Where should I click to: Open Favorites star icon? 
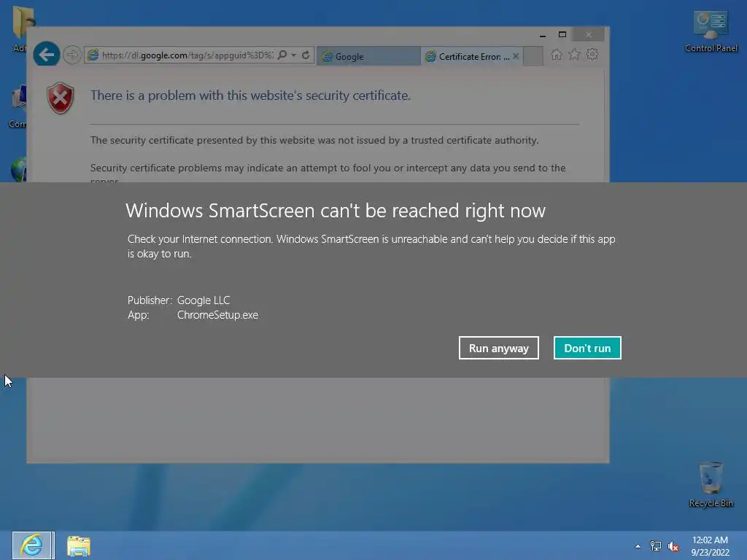coord(574,55)
